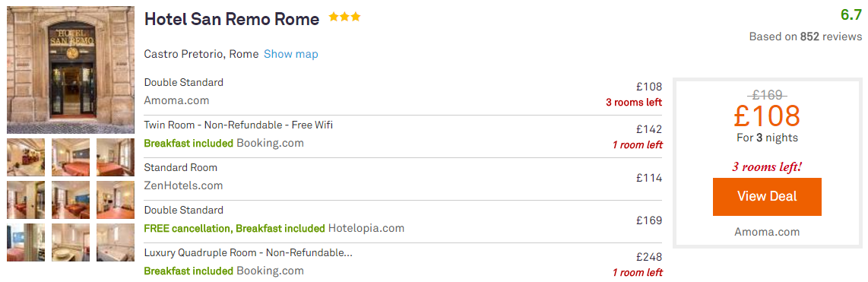Open the middle thumbnail in the top row
This screenshot has width=868, height=282.
coord(70,157)
